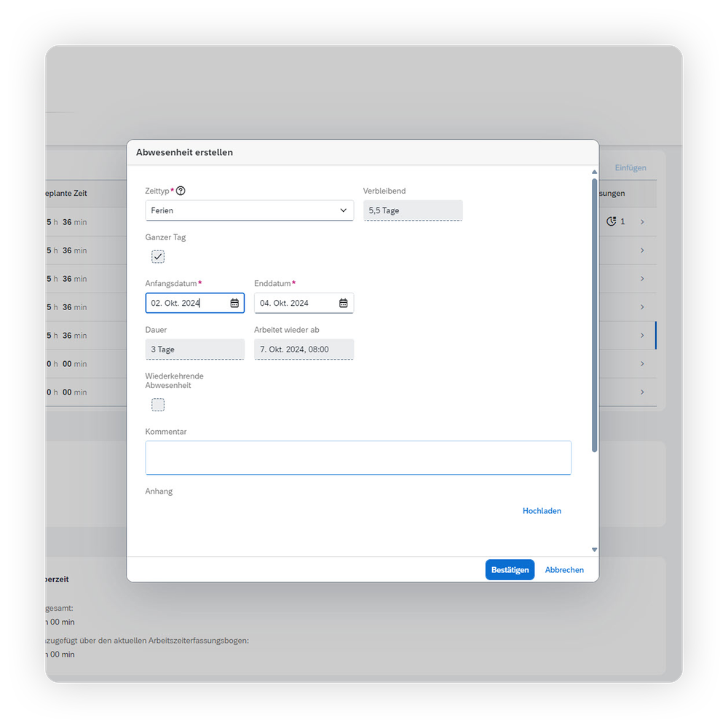
Task: Click the scroll-up arrow of the dialog scrollbar
Action: coord(594,171)
